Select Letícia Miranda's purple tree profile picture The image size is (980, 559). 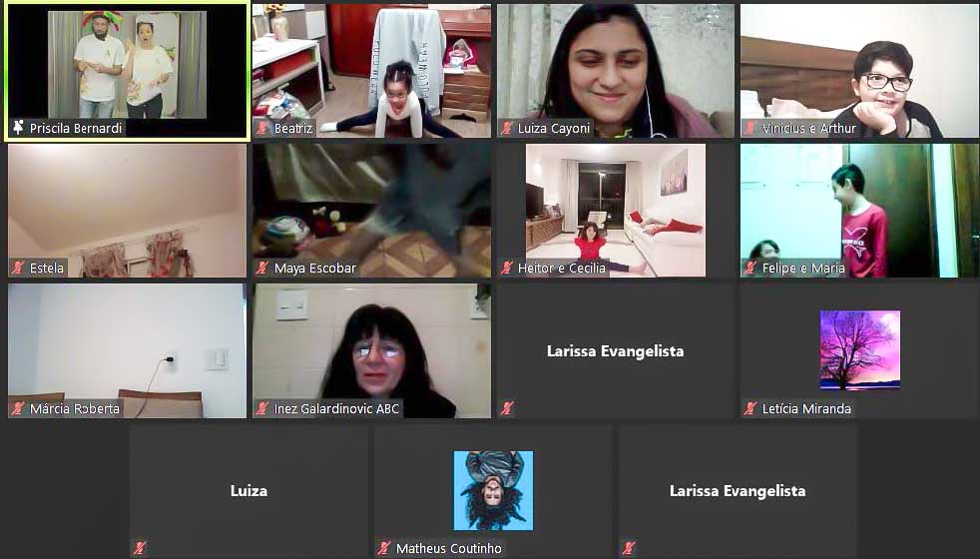point(860,350)
